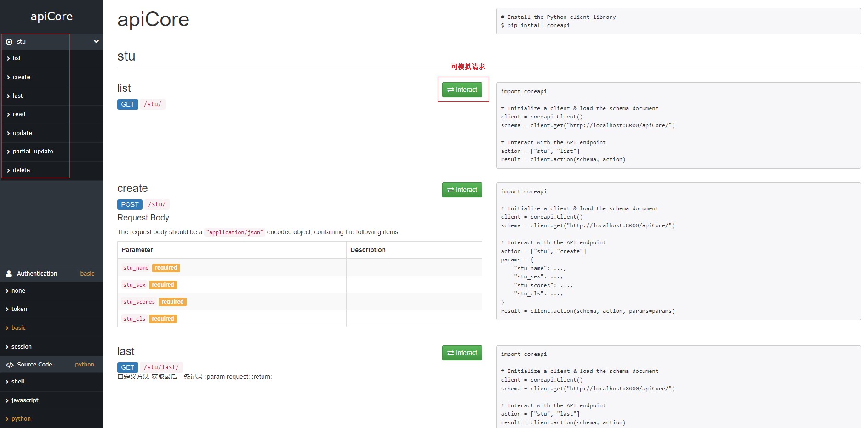The height and width of the screenshot is (428, 868).
Task: Select session authentication option
Action: pyautogui.click(x=21, y=347)
